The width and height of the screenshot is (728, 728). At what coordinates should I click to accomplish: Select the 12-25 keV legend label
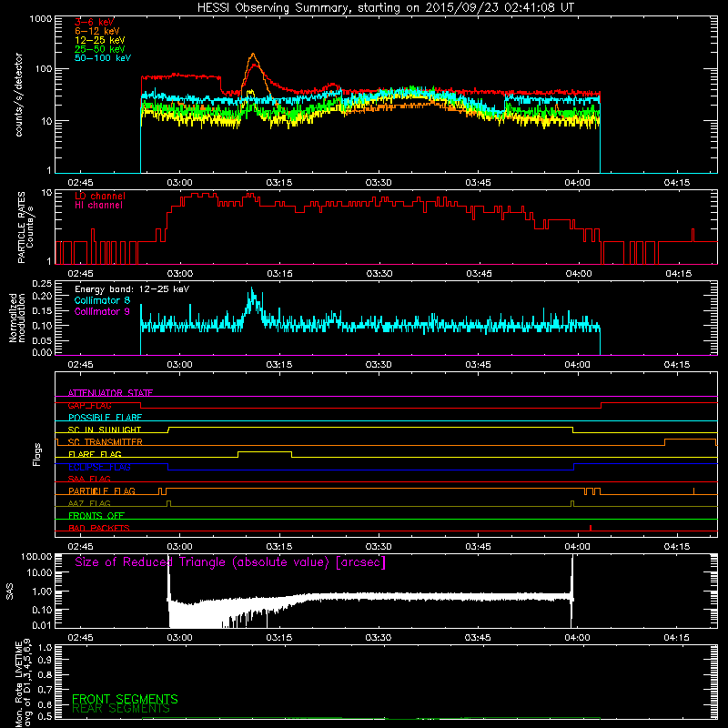point(100,40)
